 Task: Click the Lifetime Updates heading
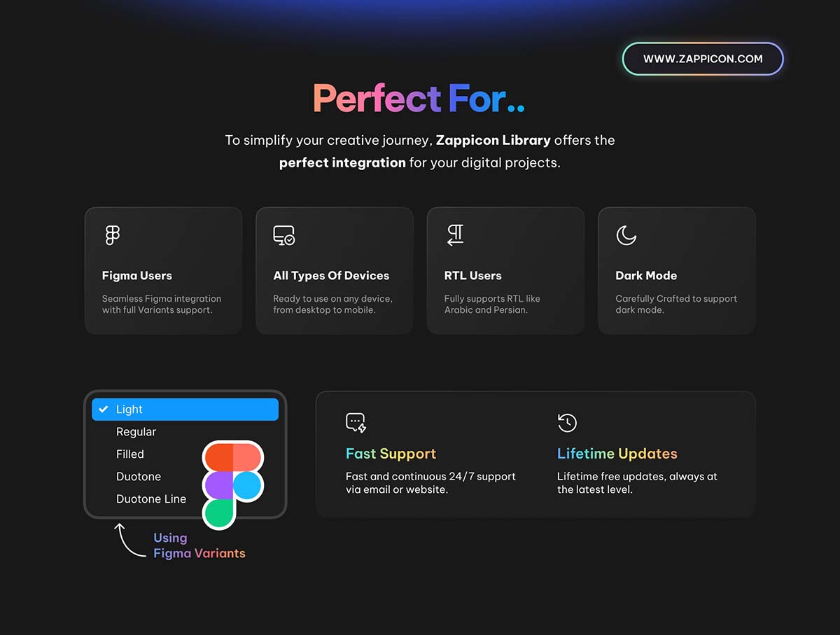(617, 454)
